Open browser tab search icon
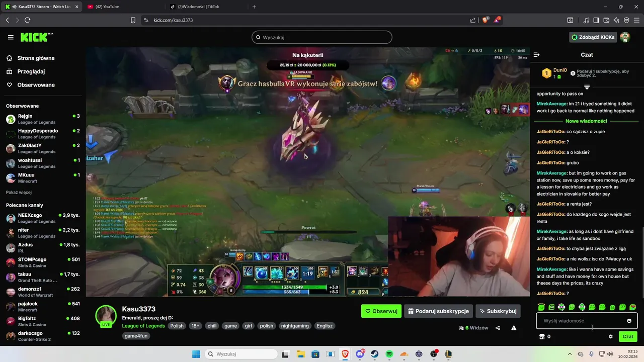 tap(570, 20)
